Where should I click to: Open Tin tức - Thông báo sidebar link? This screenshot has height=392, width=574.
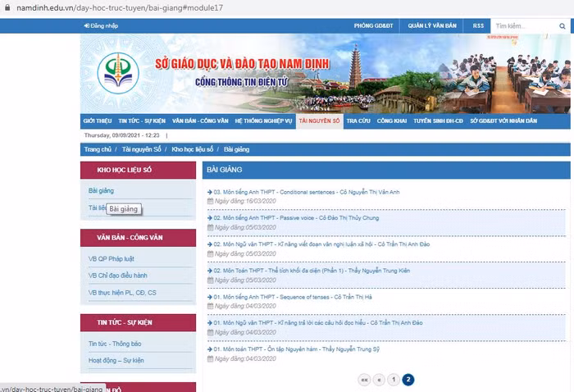[115, 344]
